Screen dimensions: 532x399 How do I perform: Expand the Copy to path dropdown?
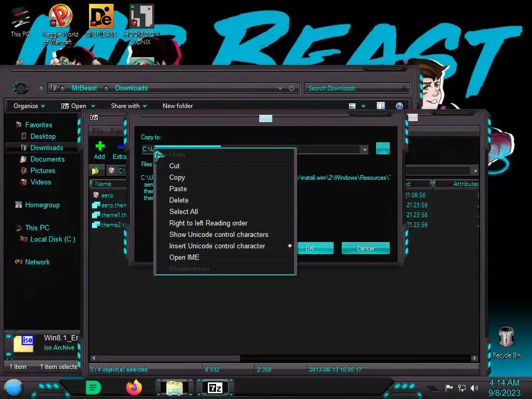(x=364, y=149)
